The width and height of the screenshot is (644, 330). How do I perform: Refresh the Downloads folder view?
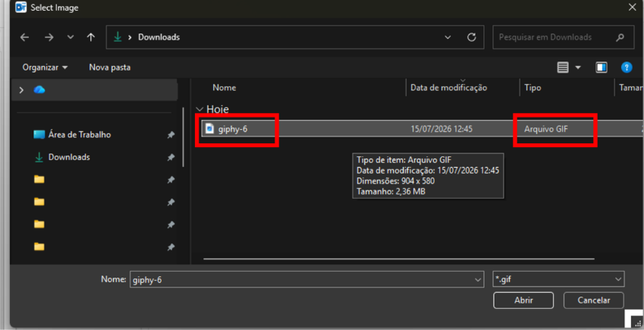pos(472,37)
